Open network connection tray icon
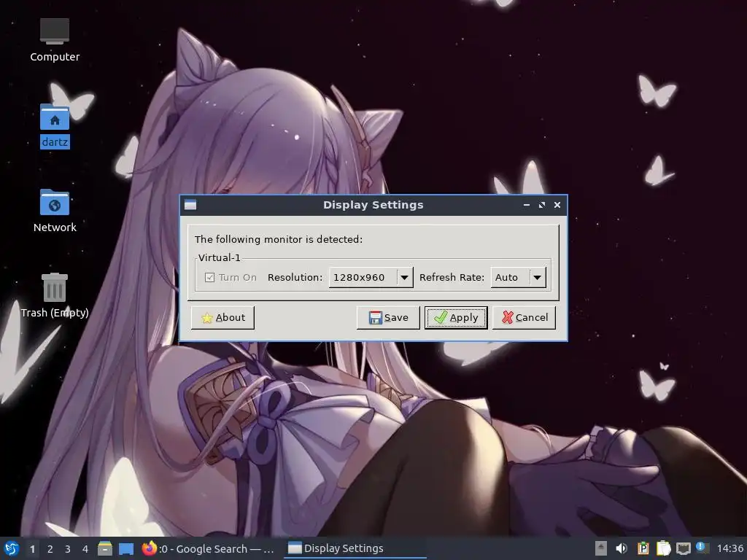Image resolution: width=747 pixels, height=560 pixels. [683, 548]
